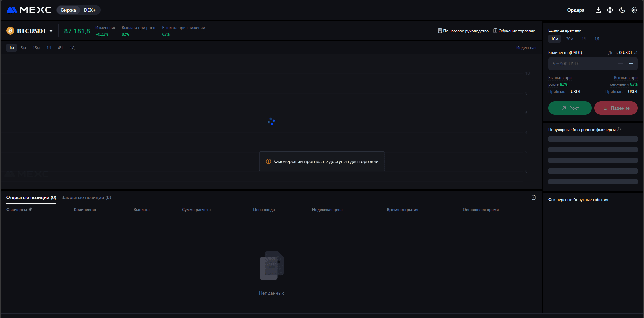Increase quantity with the plus button
644x318 pixels.
631,64
